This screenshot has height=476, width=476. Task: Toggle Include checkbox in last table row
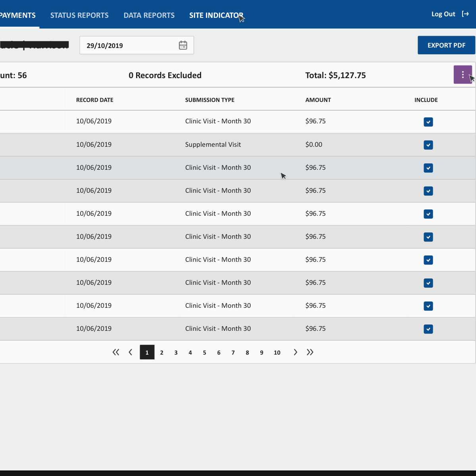tap(428, 329)
